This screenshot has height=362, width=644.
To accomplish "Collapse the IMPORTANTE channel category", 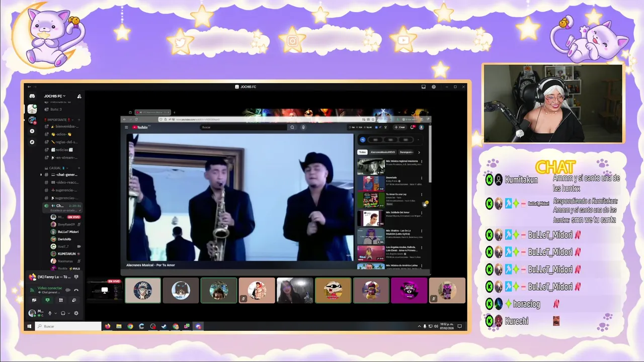I will (x=57, y=120).
